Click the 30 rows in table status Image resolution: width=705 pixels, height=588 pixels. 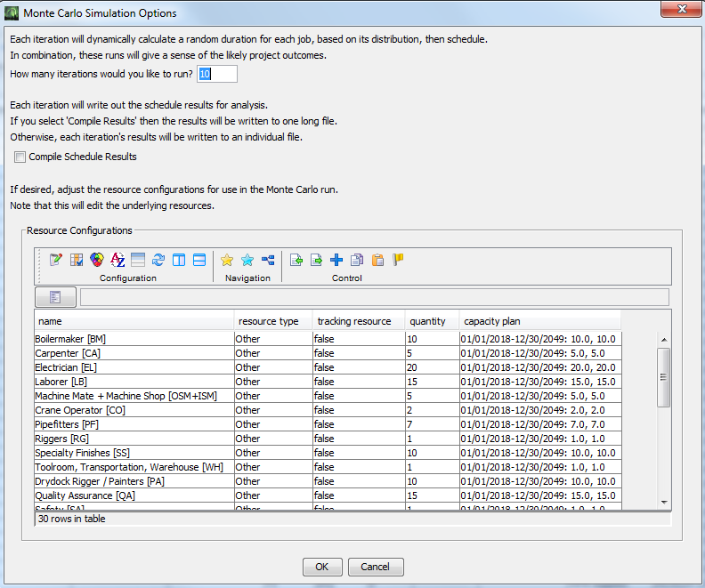click(x=71, y=519)
